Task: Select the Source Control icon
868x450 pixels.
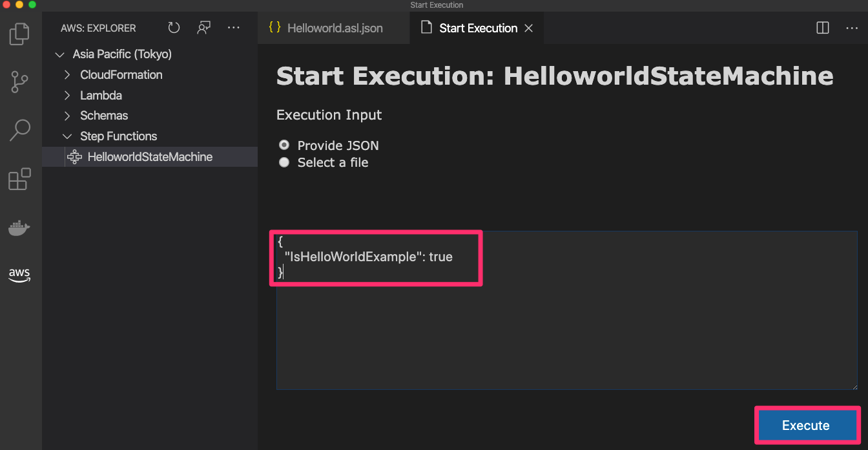Action: coord(19,81)
